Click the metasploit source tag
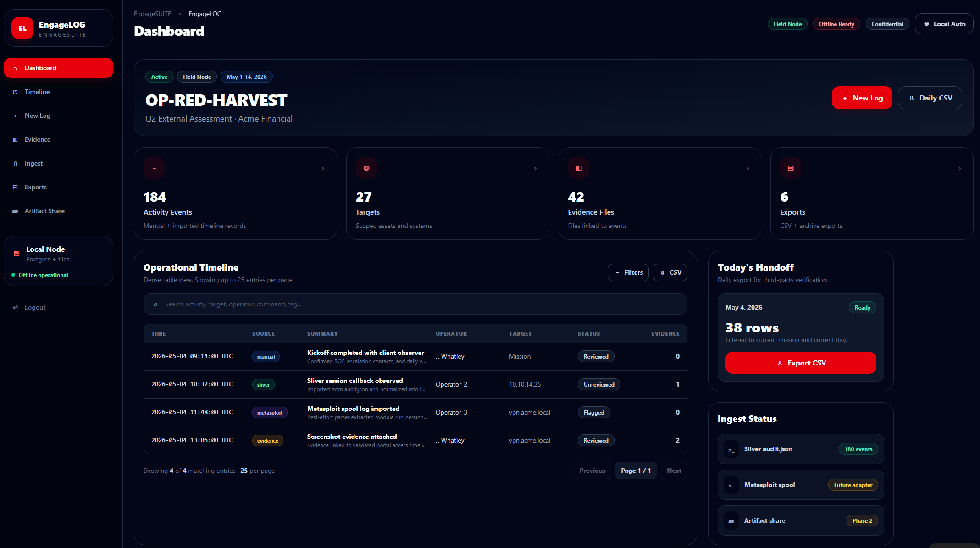This screenshot has height=548, width=980. 270,412
